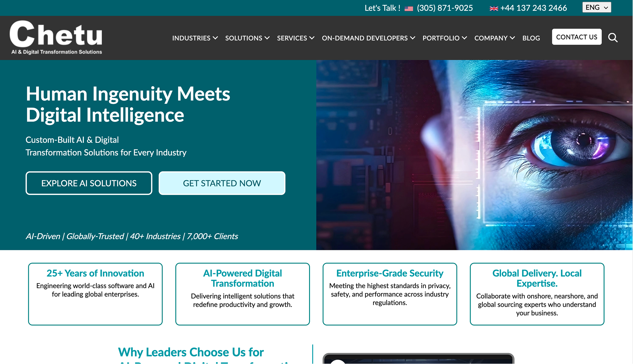Screen dimensions: 633x364
Task: Expand the Solutions menu
Action: click(247, 38)
